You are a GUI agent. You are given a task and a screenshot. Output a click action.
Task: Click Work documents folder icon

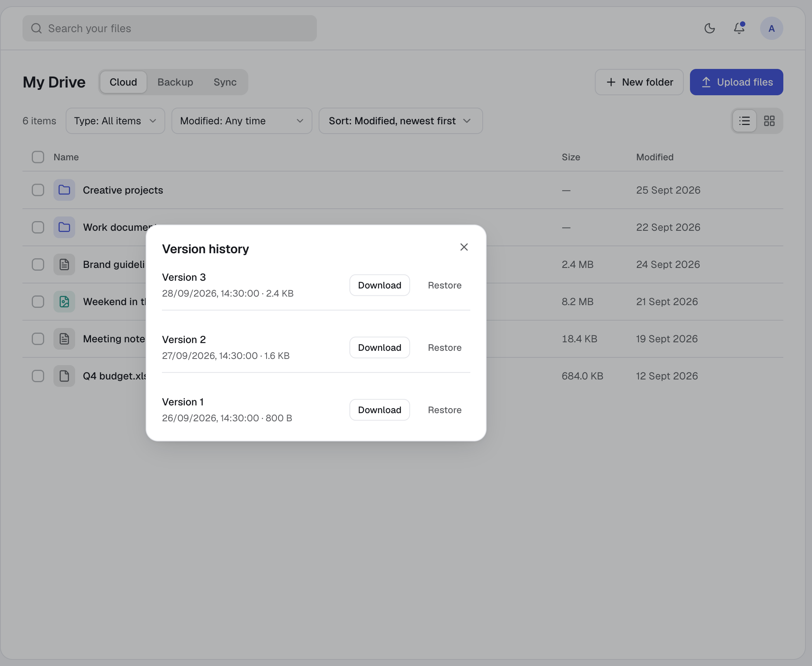[x=64, y=227]
